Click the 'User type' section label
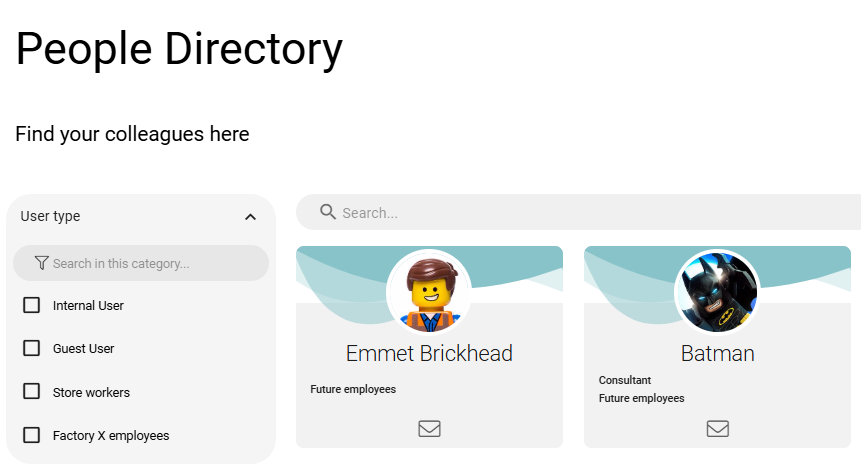The image size is (861, 467). coord(50,216)
